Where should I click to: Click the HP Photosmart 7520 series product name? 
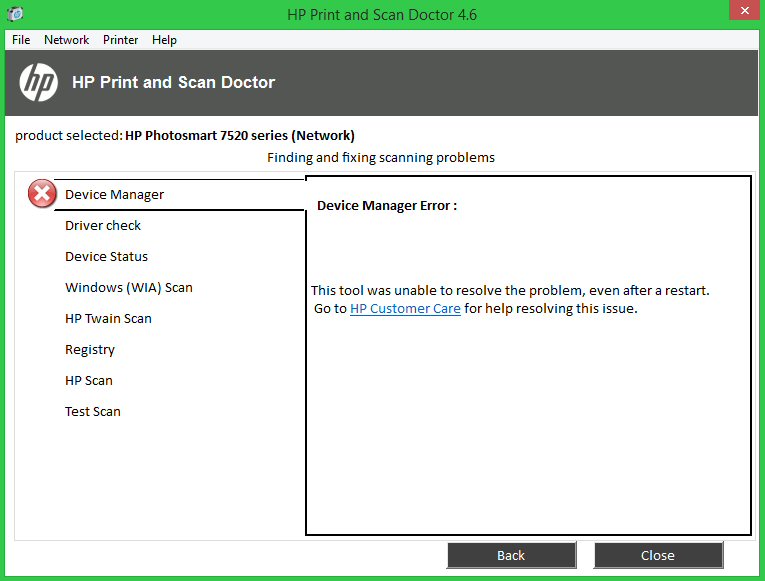240,136
